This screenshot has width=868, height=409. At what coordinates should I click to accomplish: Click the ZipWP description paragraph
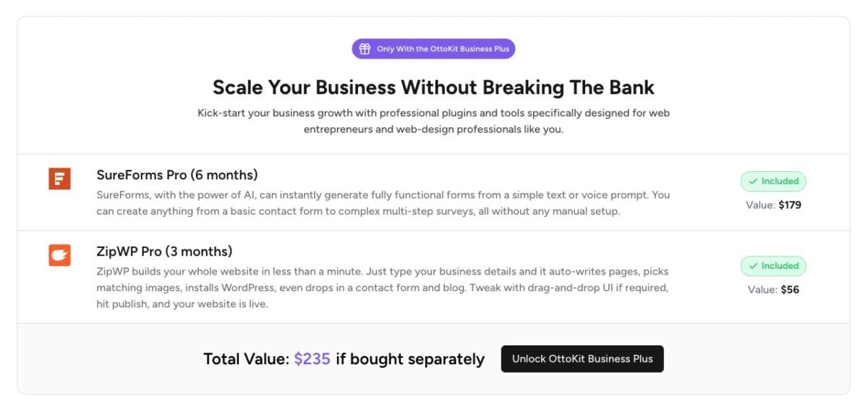click(x=382, y=288)
